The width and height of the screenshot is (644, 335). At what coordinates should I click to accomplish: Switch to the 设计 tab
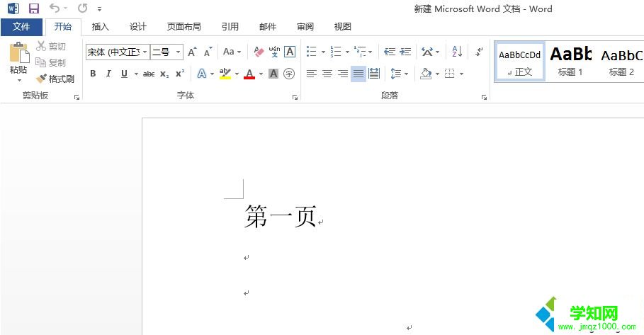[x=137, y=27]
